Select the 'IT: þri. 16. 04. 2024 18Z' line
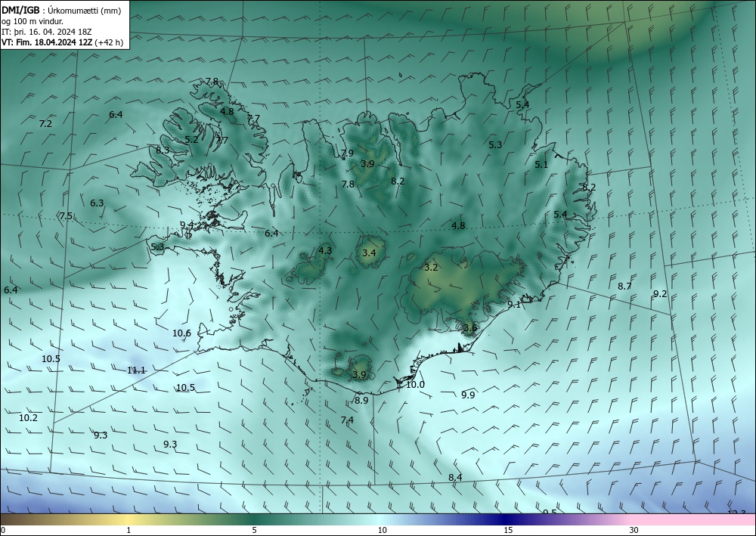756x536 pixels. click(46, 32)
